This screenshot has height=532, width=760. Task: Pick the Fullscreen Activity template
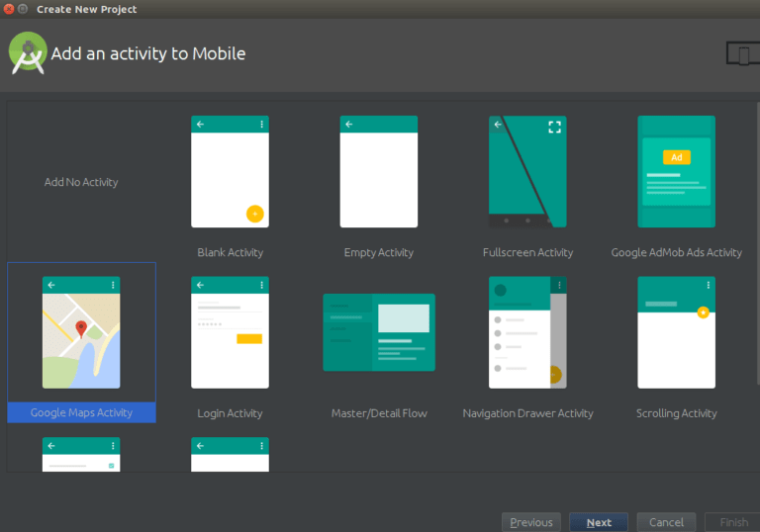click(527, 171)
